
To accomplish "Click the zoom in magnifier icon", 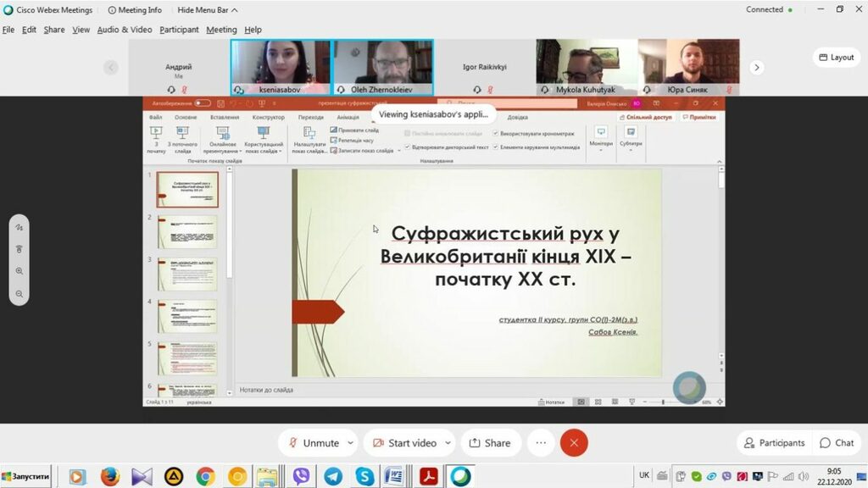I will [19, 271].
